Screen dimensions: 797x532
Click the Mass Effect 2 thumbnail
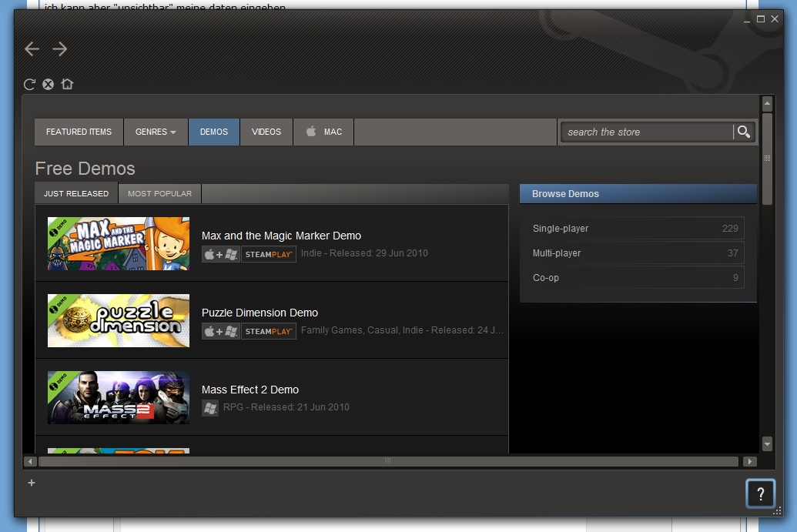(119, 397)
